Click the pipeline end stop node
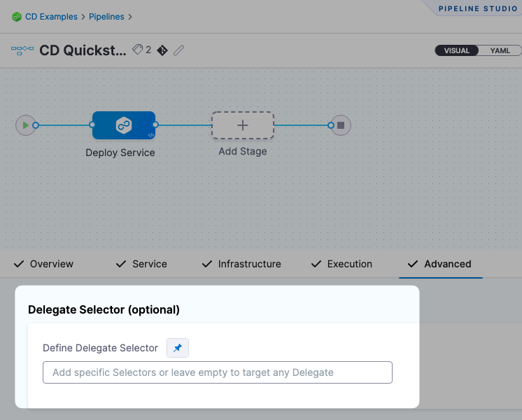This screenshot has width=522, height=420. pyautogui.click(x=341, y=125)
